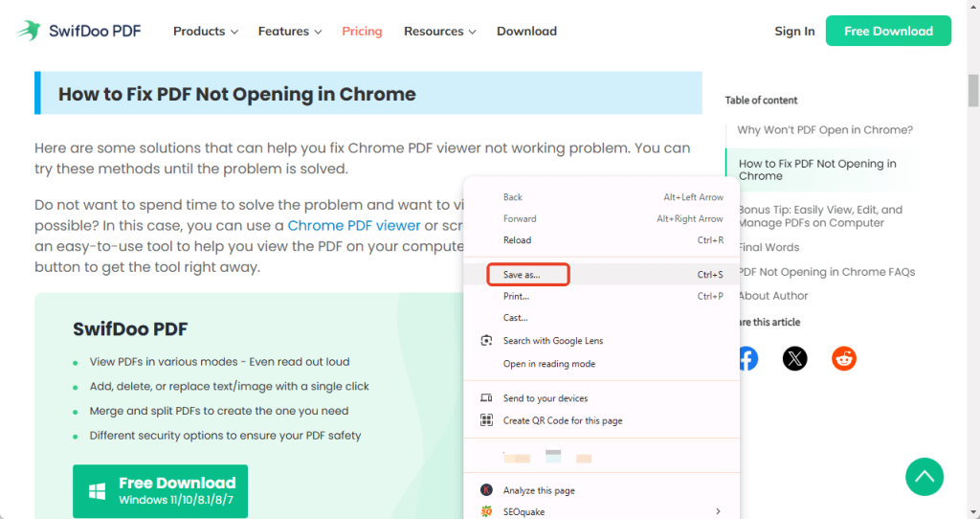
Task: Open the SEOquake submenu arrow
Action: (x=718, y=511)
